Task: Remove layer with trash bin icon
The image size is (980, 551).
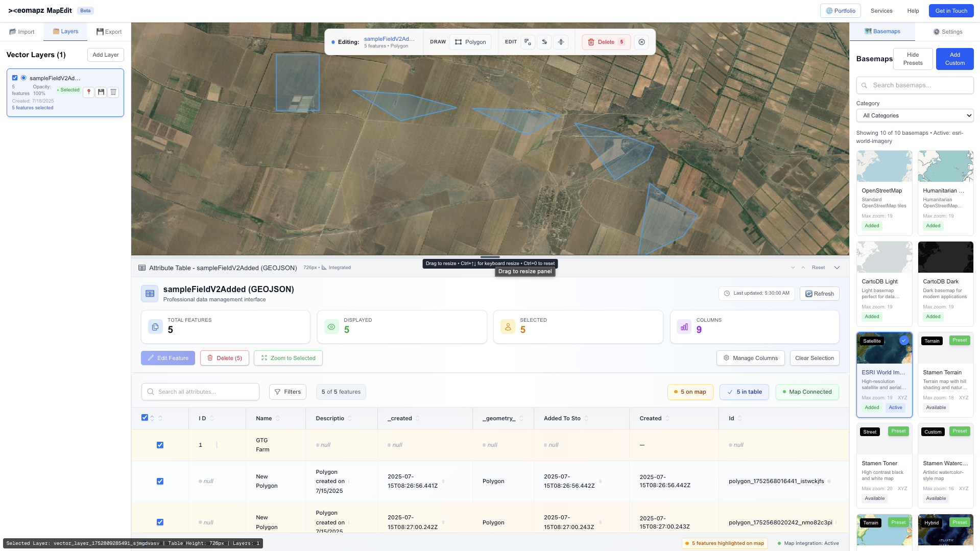Action: (113, 92)
